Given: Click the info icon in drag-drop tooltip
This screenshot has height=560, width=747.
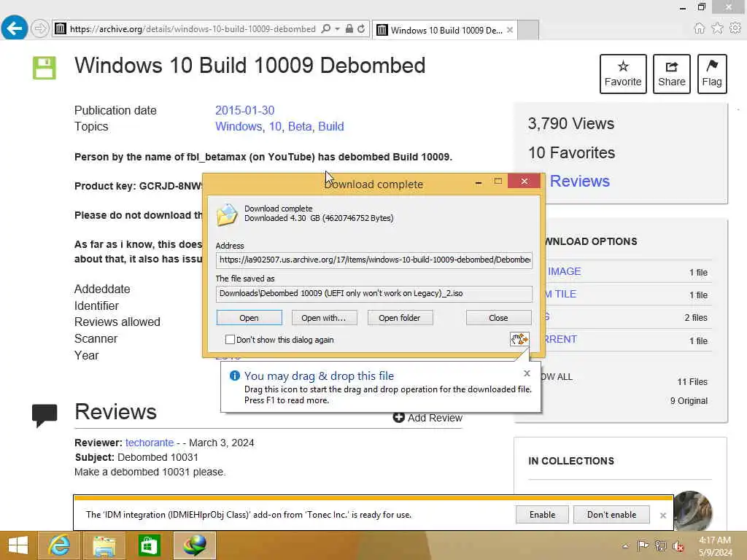Looking at the screenshot, I should (x=234, y=376).
